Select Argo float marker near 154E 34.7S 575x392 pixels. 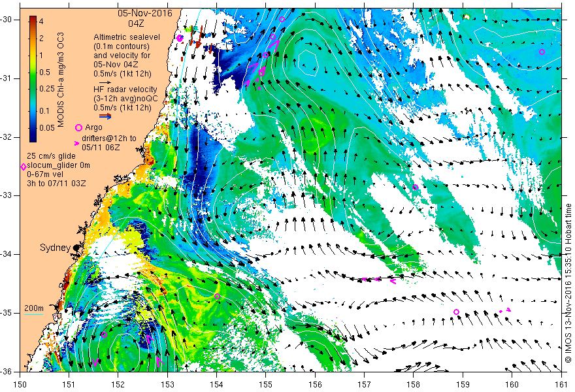(x=217, y=297)
